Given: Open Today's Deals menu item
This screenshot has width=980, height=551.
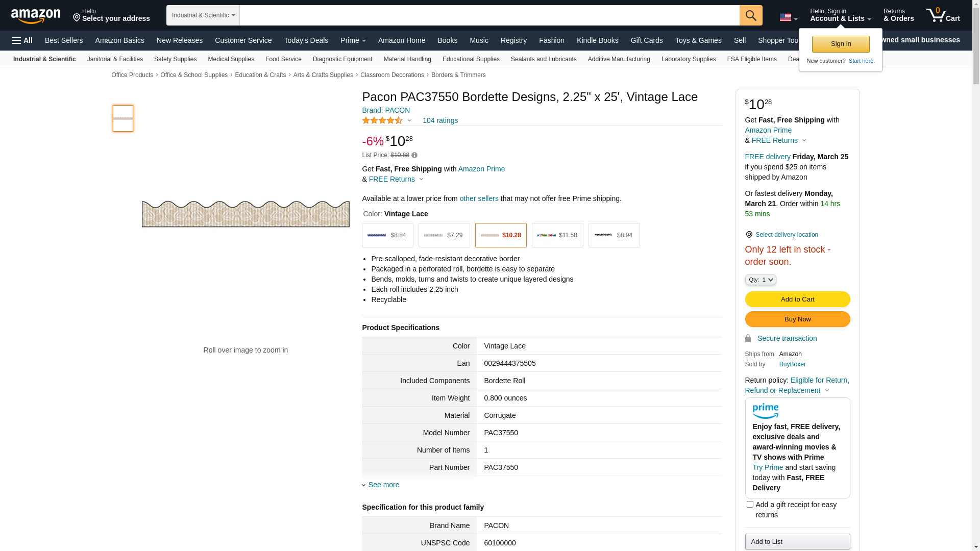Looking at the screenshot, I should (x=306, y=40).
